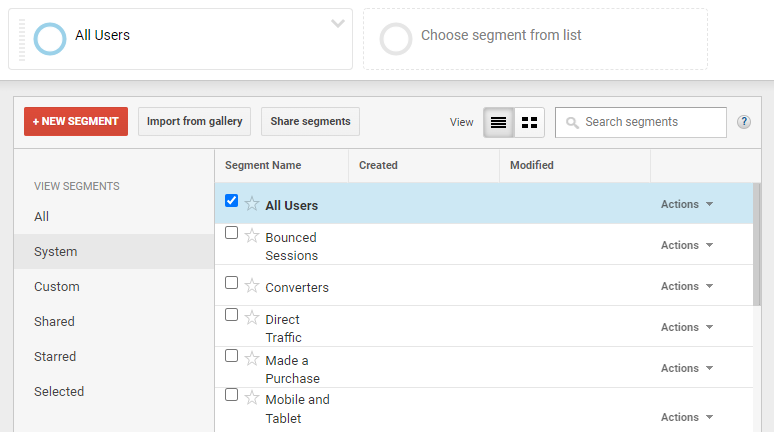Click the New Segment button

tap(76, 122)
